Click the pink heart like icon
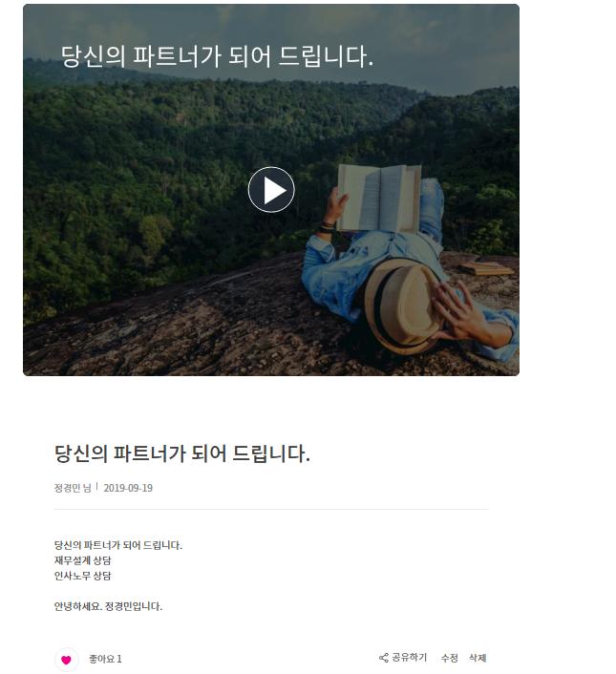Image resolution: width=616 pixels, height=674 pixels. [66, 660]
